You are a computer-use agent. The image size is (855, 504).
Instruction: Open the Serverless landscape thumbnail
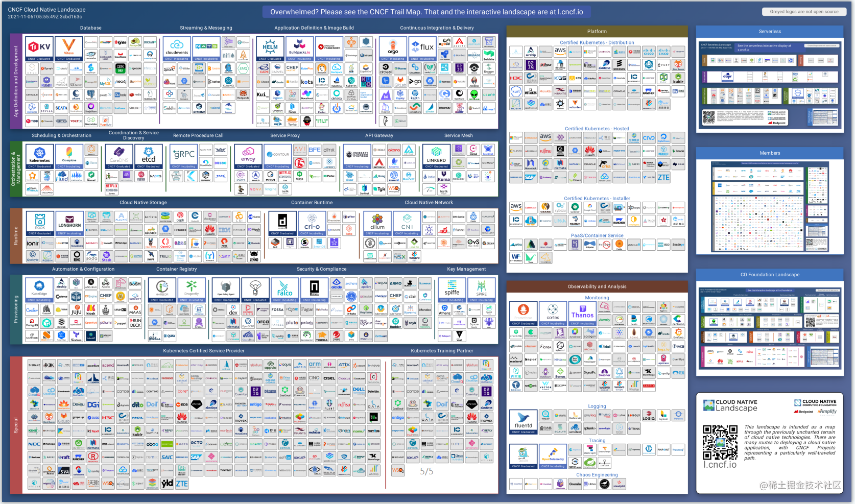(x=770, y=84)
